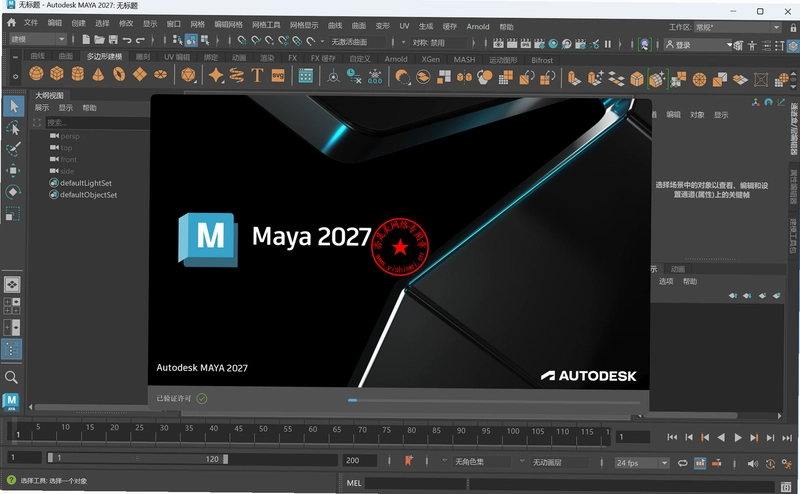Create a polygon cylinder from the shelf
This screenshot has height=494, width=800.
(x=78, y=75)
